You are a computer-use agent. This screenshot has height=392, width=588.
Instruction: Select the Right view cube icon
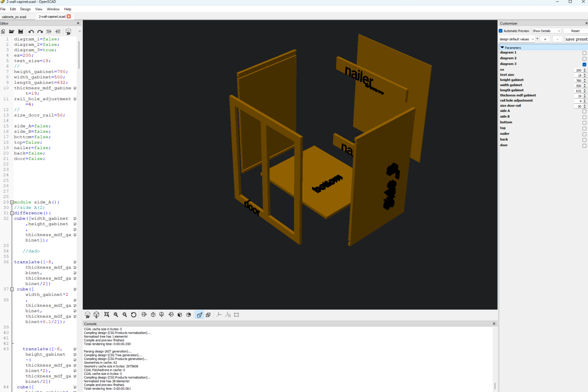[144, 315]
